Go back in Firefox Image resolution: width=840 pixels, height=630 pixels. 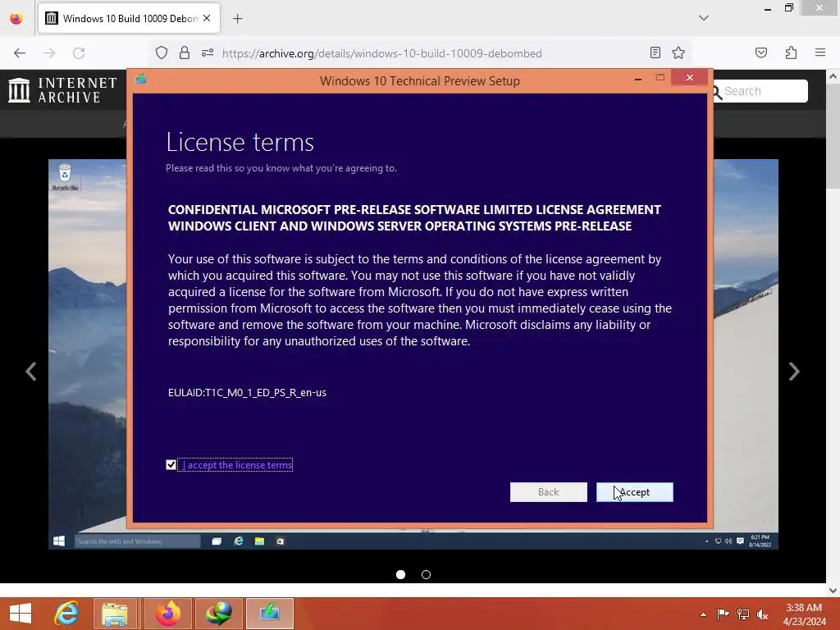tap(20, 52)
